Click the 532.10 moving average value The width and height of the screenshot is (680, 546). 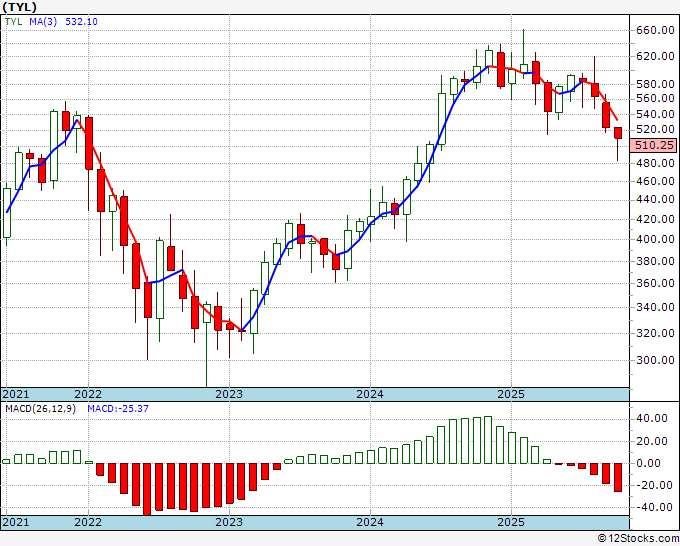click(x=81, y=21)
